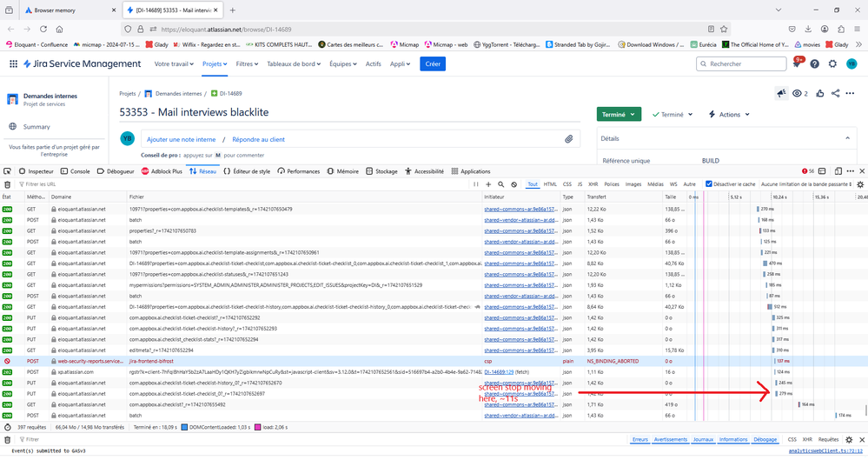The width and height of the screenshot is (868, 467).
Task: Switch to the Débogueur devtools tab
Action: tap(116, 171)
